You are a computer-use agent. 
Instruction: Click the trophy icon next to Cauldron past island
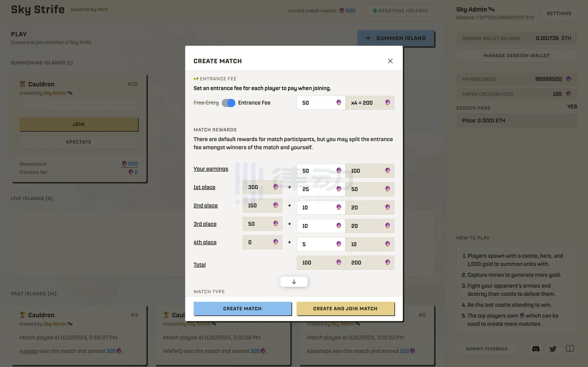point(22,315)
